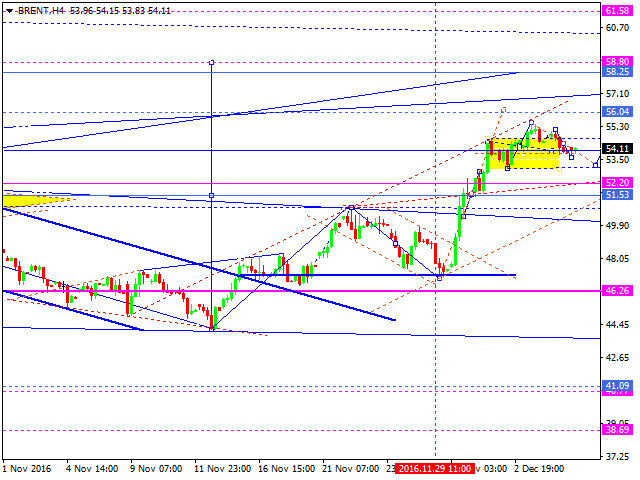Select the 56.04 blue price label

click(618, 112)
